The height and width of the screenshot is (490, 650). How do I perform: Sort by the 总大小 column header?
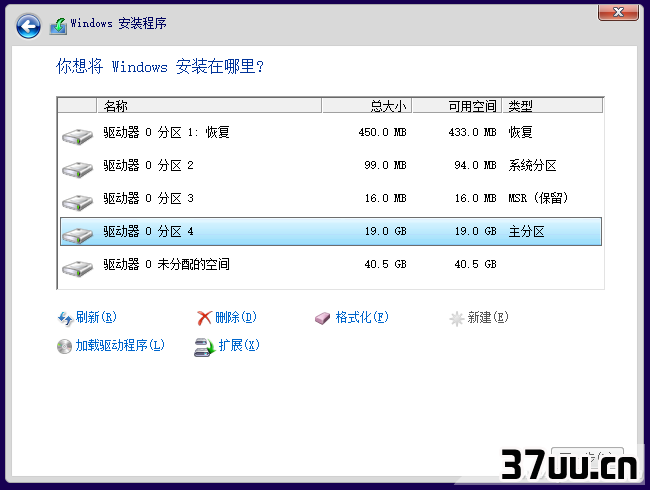[x=366, y=106]
